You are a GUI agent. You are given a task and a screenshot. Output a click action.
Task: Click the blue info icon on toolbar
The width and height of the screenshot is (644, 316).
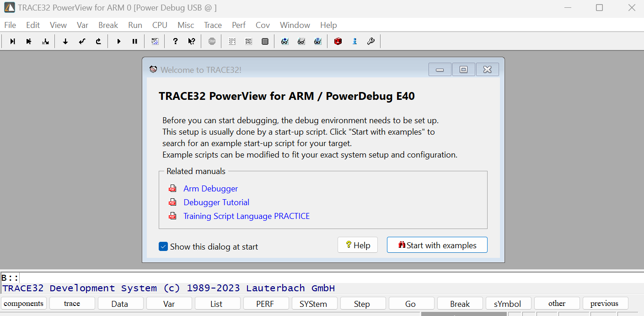354,41
